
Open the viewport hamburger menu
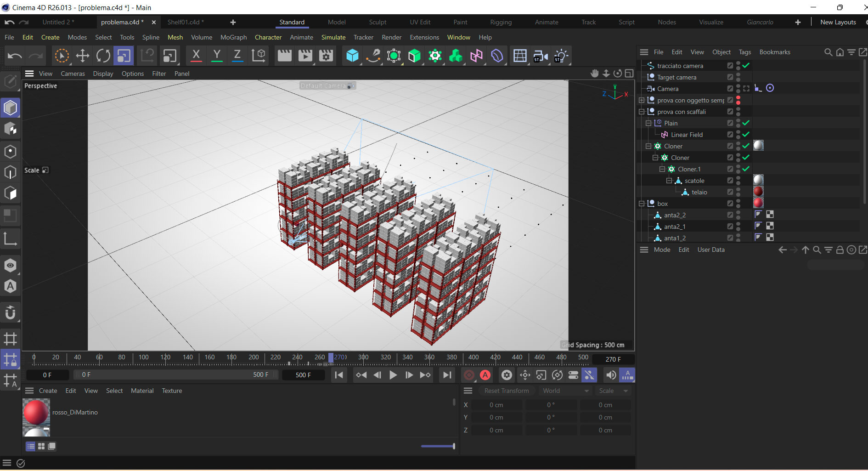click(x=29, y=74)
